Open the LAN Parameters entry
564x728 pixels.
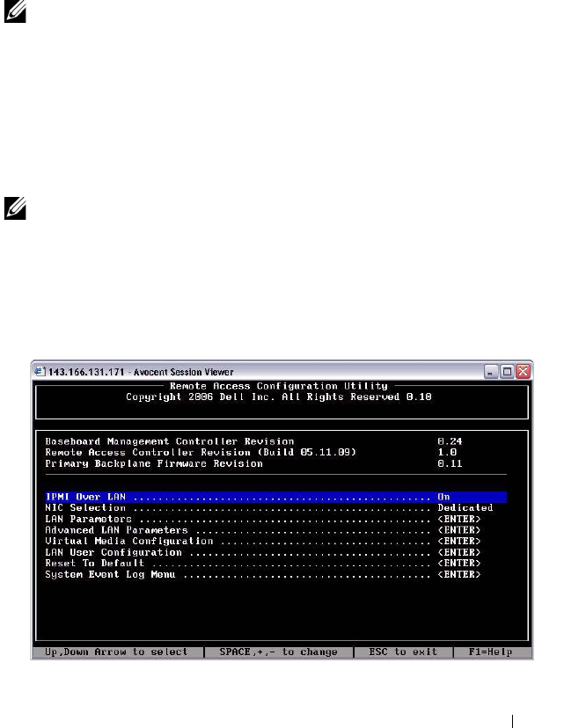(x=263, y=519)
